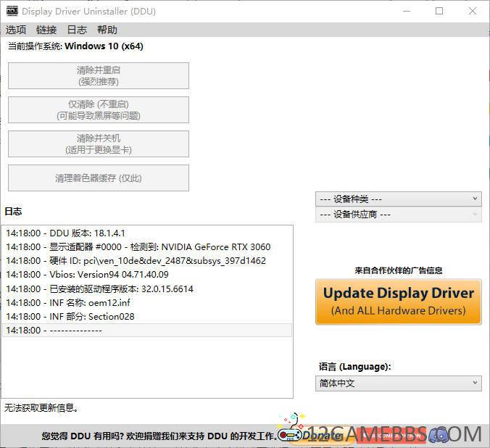
Task: Select the Vbios Version94 log line
Action: point(87,275)
